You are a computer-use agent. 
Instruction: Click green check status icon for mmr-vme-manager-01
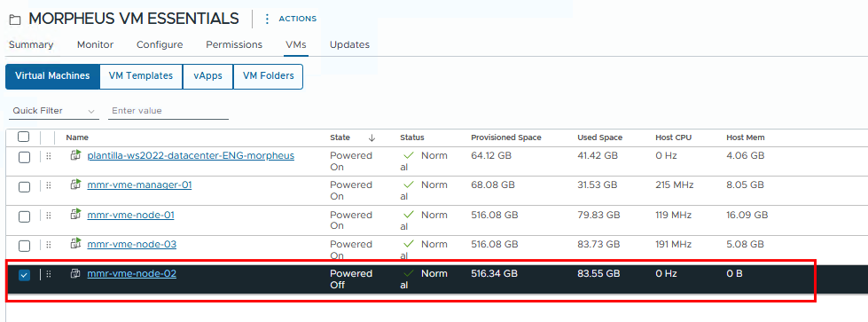click(409, 185)
